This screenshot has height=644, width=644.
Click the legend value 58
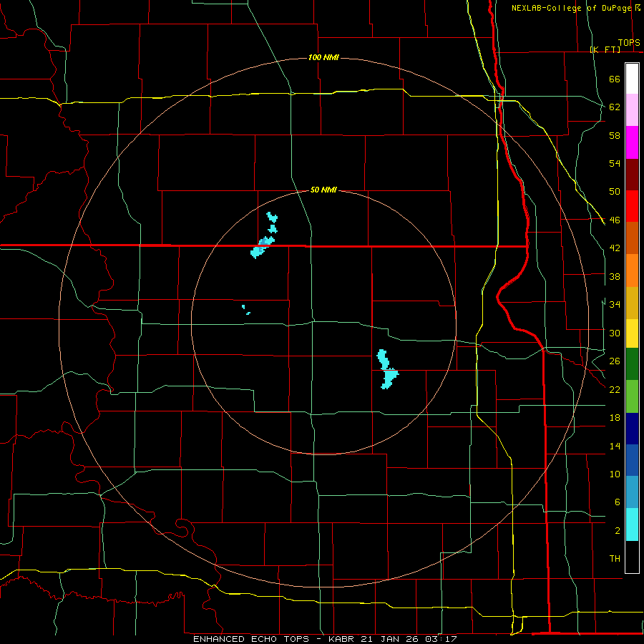[x=615, y=135]
